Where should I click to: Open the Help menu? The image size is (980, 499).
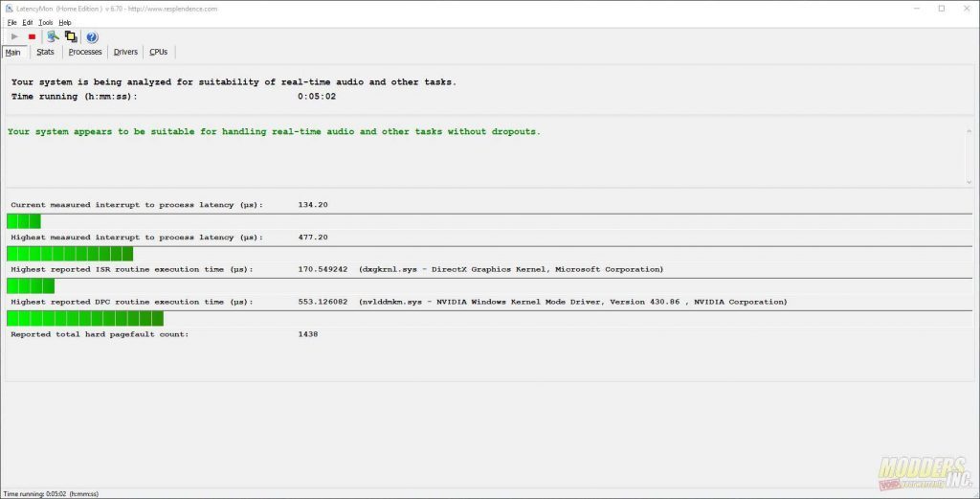pyautogui.click(x=65, y=23)
